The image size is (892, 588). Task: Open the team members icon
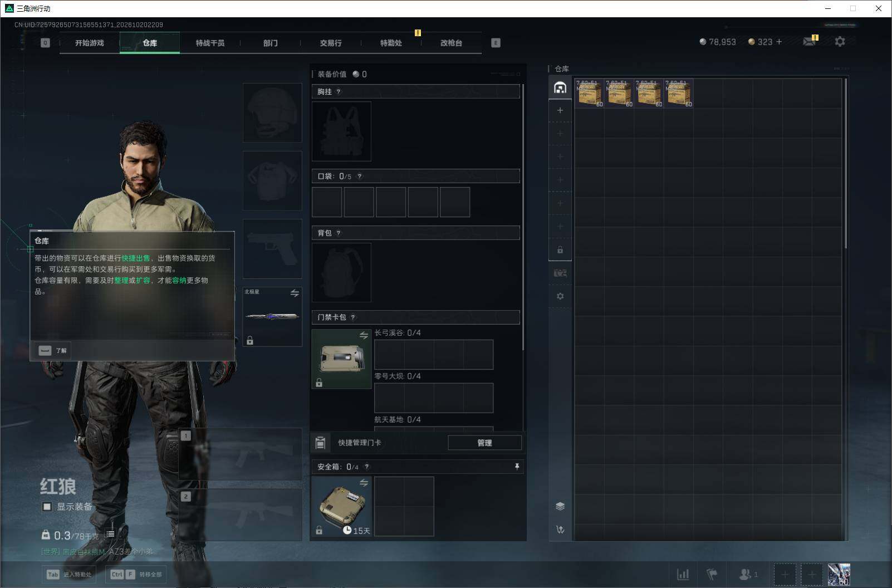748,574
